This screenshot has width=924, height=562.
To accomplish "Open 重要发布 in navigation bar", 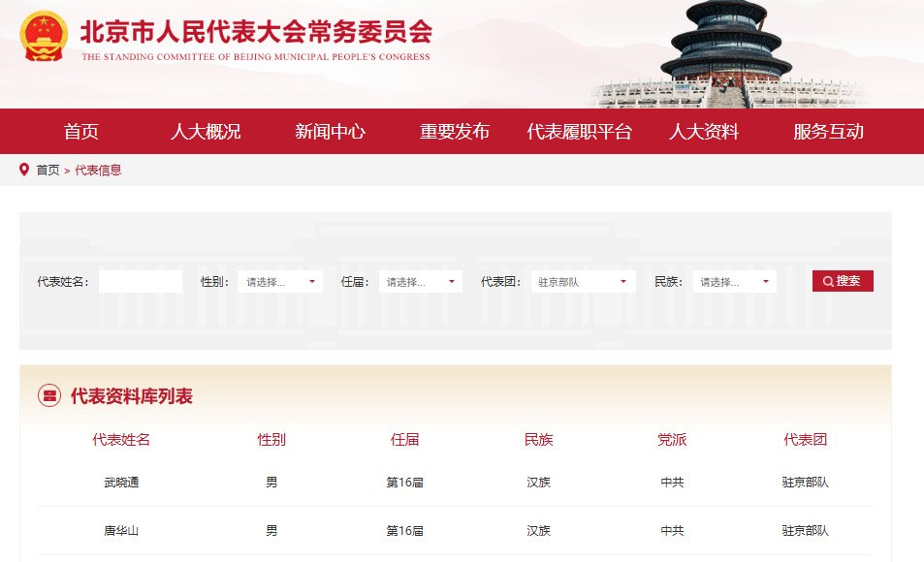I will click(455, 132).
